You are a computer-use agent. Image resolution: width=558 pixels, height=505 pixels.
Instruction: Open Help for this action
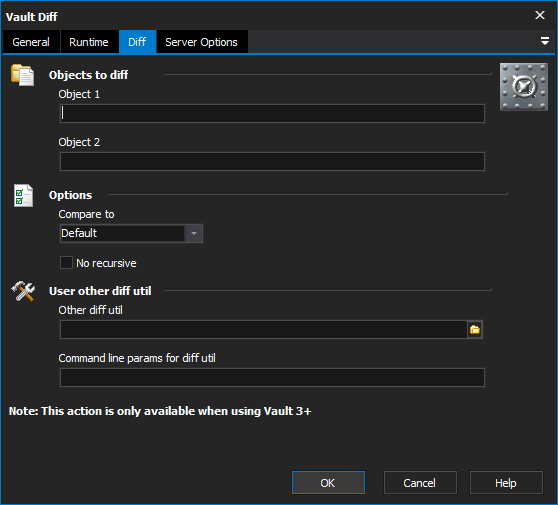[x=506, y=483]
